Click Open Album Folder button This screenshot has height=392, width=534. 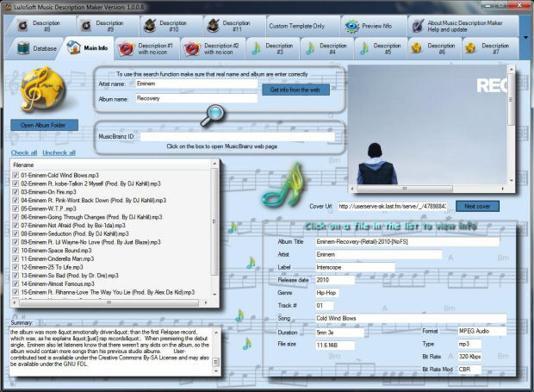(x=44, y=125)
